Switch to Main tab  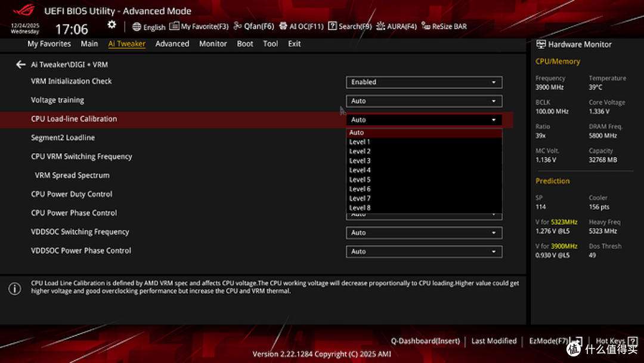tap(89, 44)
